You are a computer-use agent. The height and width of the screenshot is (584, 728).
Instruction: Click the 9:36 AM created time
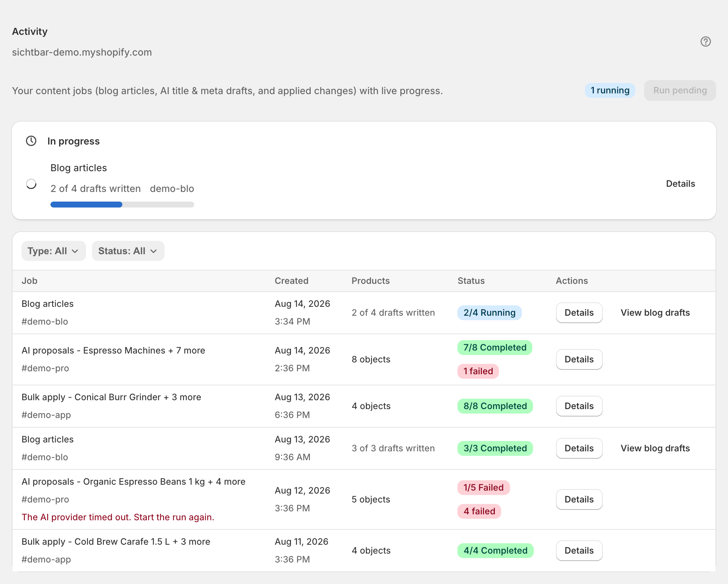pyautogui.click(x=292, y=457)
